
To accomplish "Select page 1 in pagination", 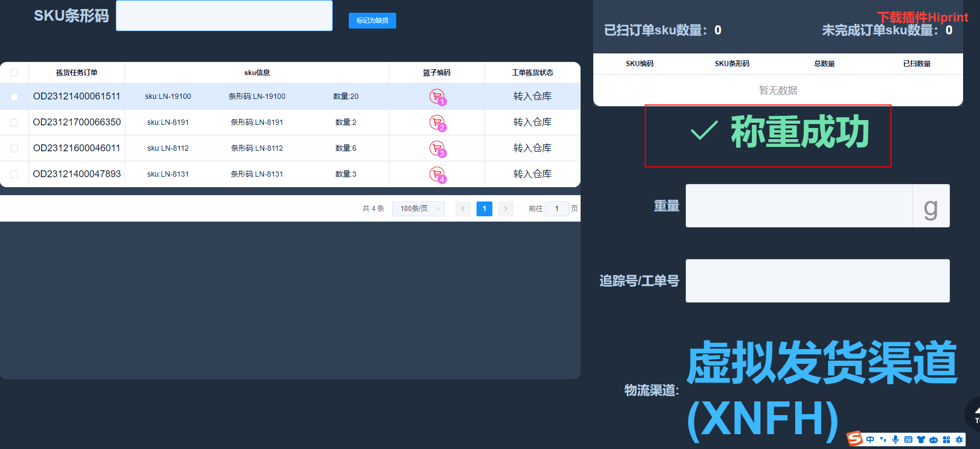I will coord(484,209).
